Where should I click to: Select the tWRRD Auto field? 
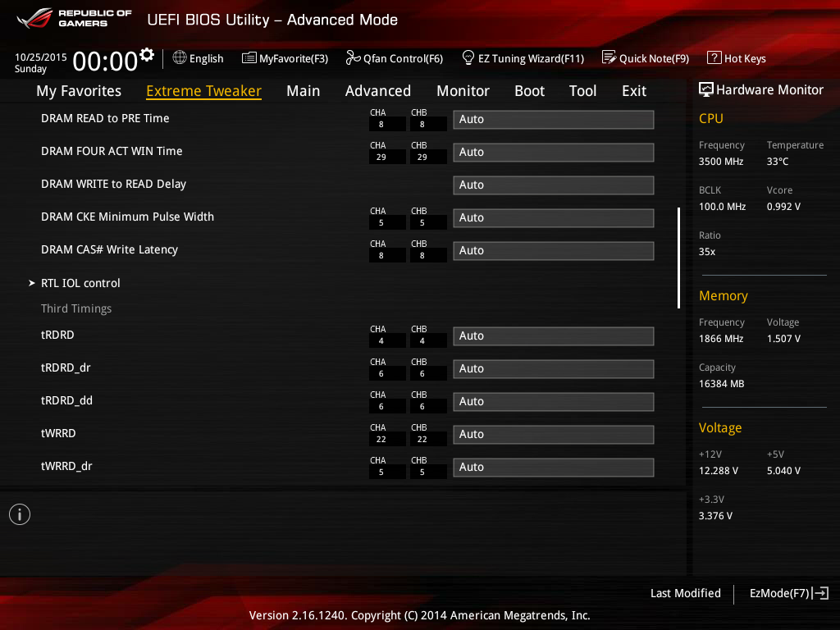pyautogui.click(x=554, y=435)
